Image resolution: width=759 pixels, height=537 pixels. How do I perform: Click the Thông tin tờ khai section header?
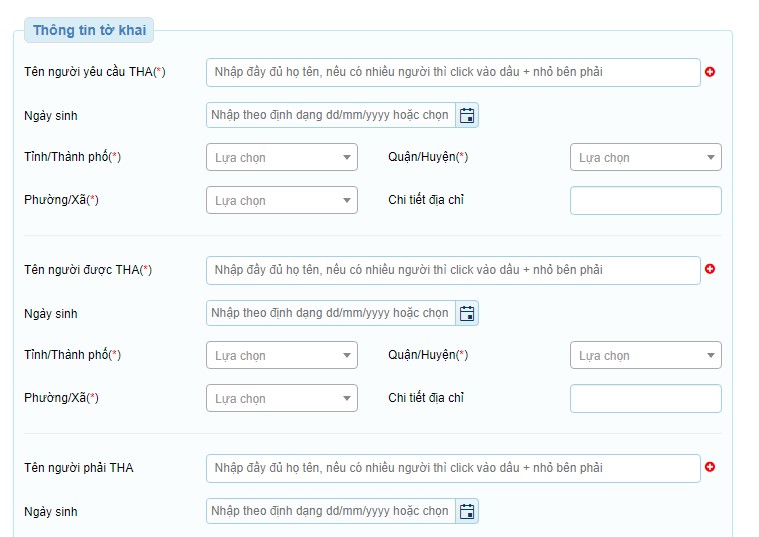(x=89, y=30)
